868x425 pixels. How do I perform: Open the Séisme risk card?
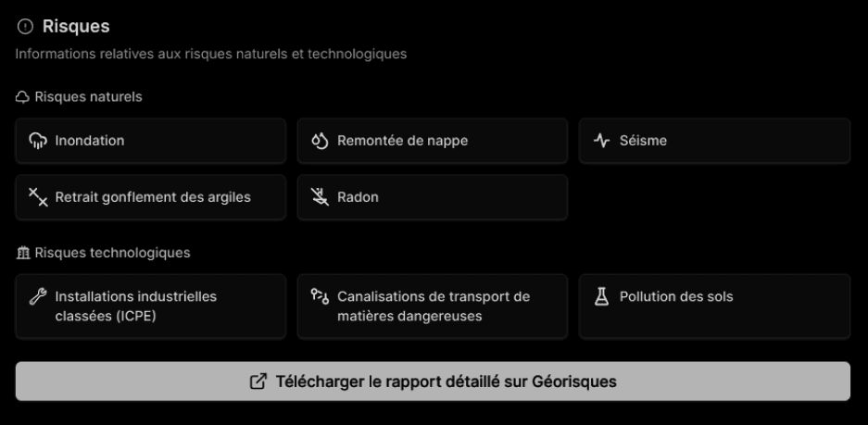[x=714, y=141]
